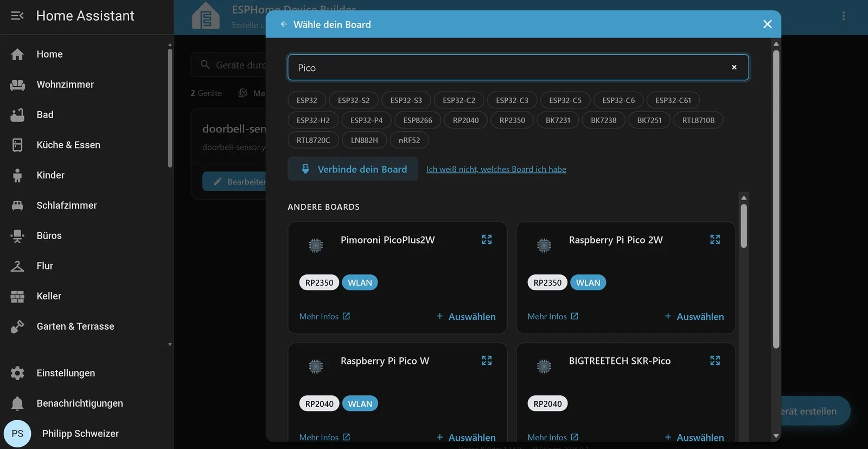Open Mehr Infos for Pimoroni PicoPlus2W
The width and height of the screenshot is (868, 449).
(x=324, y=317)
